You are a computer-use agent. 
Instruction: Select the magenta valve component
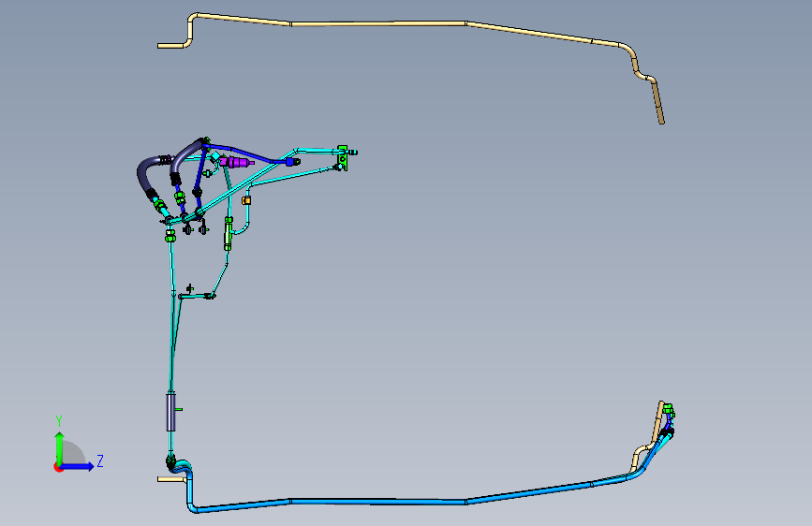click(236, 163)
